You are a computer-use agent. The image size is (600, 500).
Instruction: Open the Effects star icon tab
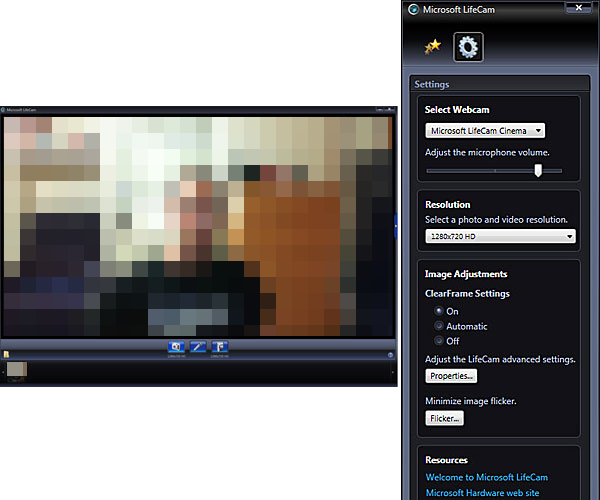[x=433, y=47]
